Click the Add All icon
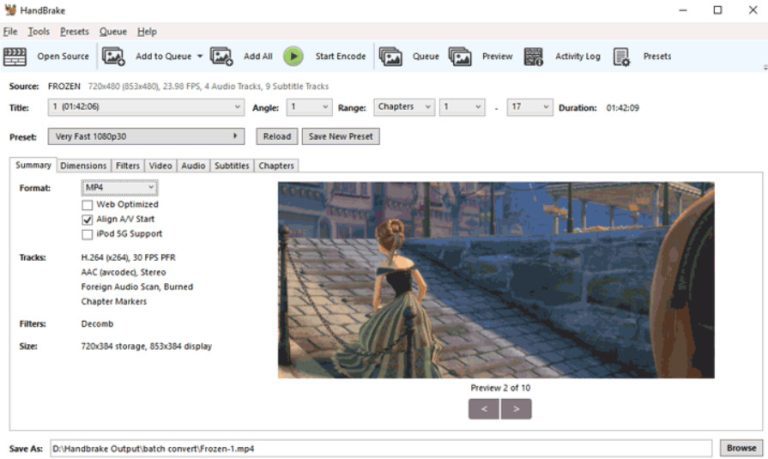The height and width of the screenshot is (459, 768). pos(221,57)
